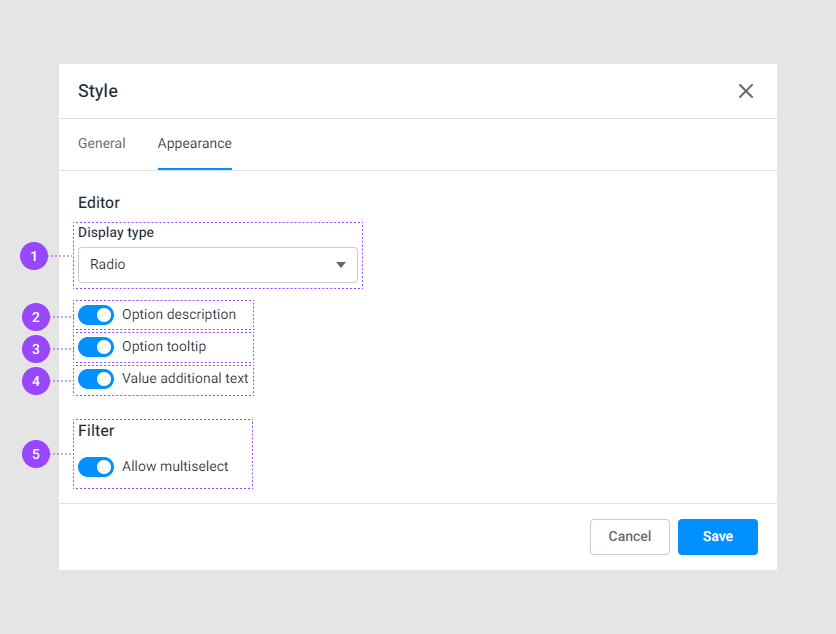This screenshot has width=836, height=634.
Task: Click the dropdown arrow showing Radio
Action: [x=341, y=264]
